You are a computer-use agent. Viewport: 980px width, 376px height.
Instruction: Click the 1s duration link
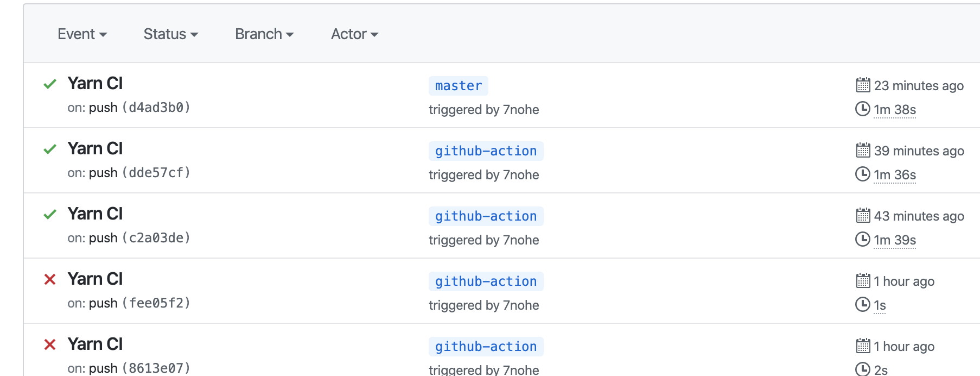click(880, 305)
